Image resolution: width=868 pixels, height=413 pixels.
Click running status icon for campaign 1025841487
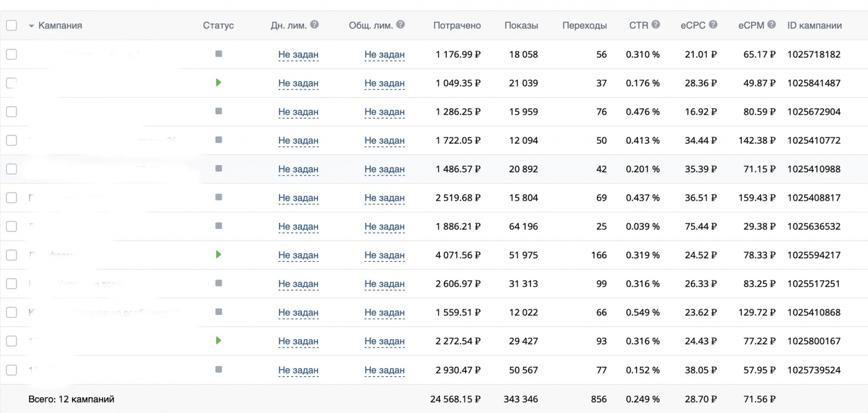(219, 82)
